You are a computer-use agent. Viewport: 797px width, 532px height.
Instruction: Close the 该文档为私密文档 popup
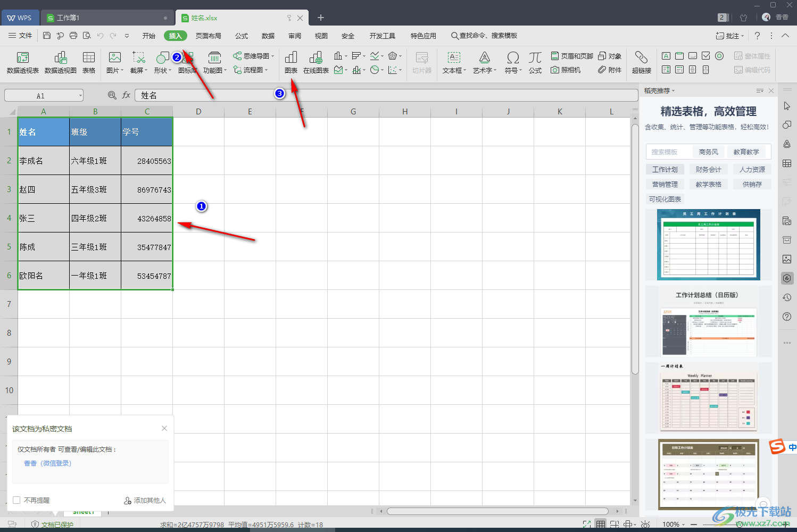(x=164, y=428)
